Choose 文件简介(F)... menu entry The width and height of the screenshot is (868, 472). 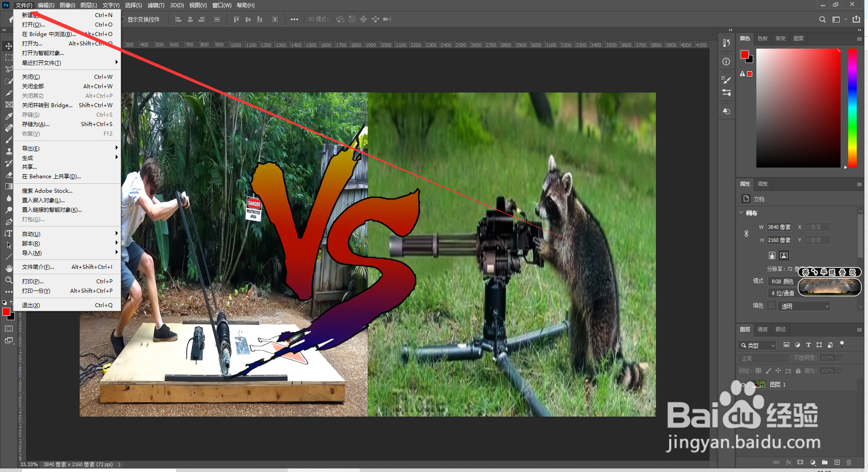coord(68,267)
